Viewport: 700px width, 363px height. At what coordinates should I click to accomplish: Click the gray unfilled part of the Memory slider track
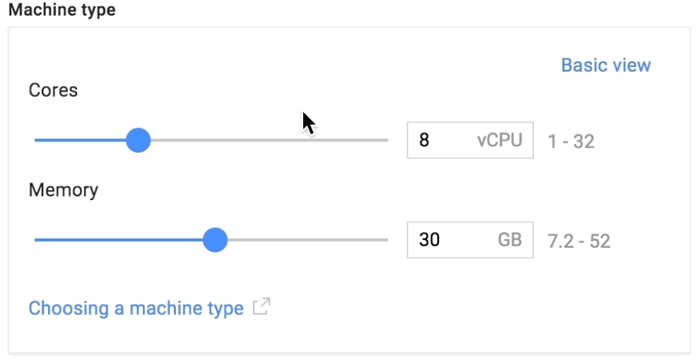tap(308, 240)
